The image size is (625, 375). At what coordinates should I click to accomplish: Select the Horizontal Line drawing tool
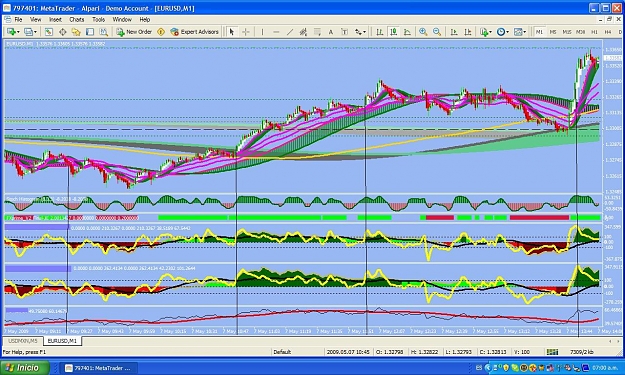(276, 32)
